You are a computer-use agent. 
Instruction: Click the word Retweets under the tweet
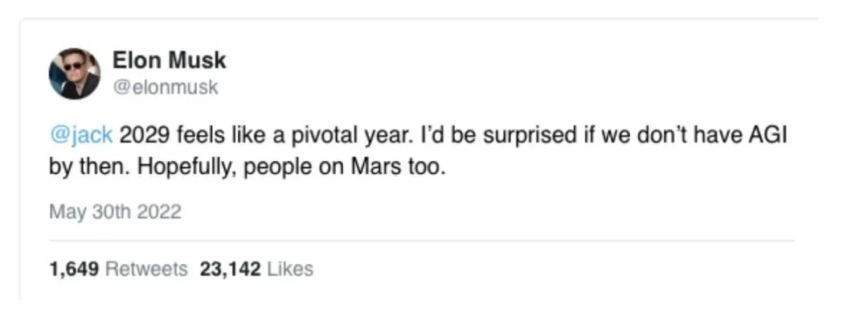coord(147,270)
